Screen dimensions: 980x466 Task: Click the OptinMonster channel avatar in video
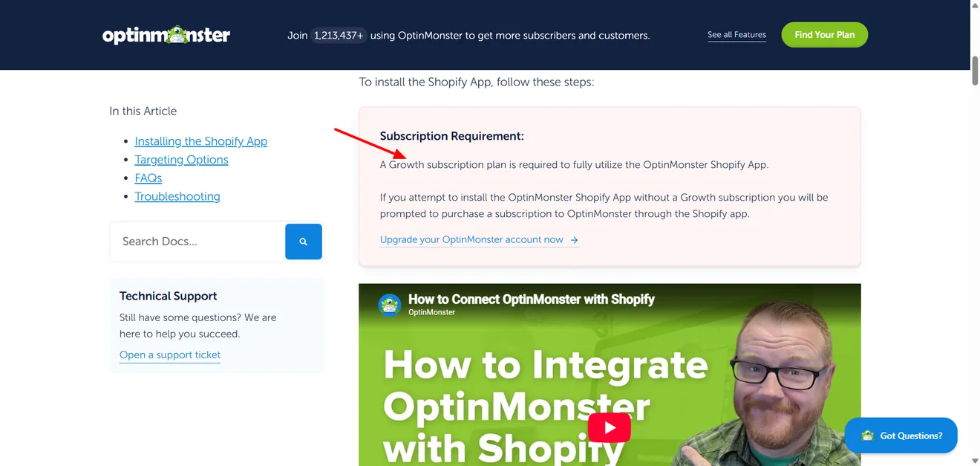[390, 305]
